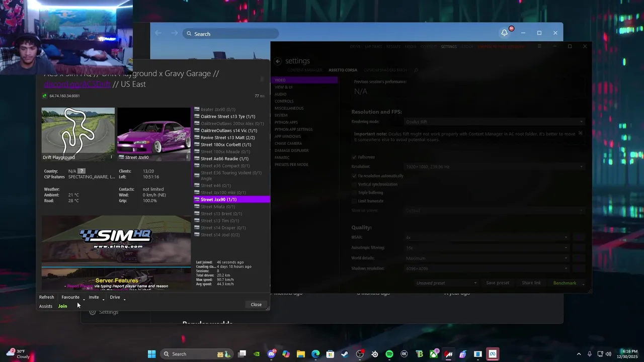Open the Python Apps settings section

pos(286,122)
